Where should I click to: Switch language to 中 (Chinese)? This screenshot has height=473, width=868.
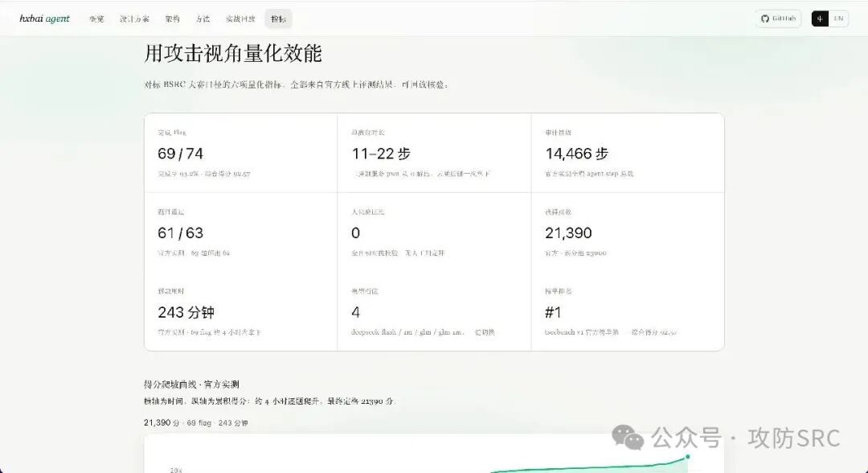[820, 19]
